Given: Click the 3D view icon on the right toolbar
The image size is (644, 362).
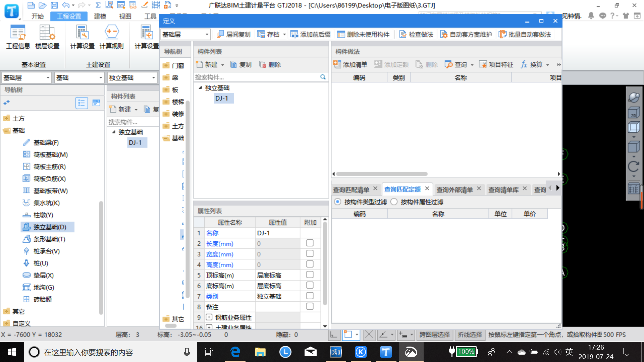Looking at the screenshot, I should [x=634, y=113].
